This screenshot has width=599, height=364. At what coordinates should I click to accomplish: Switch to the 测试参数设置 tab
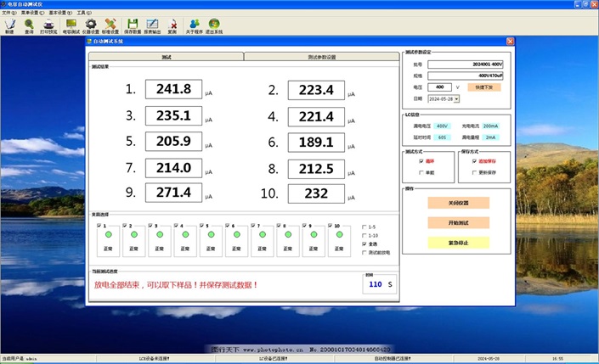[x=321, y=57]
